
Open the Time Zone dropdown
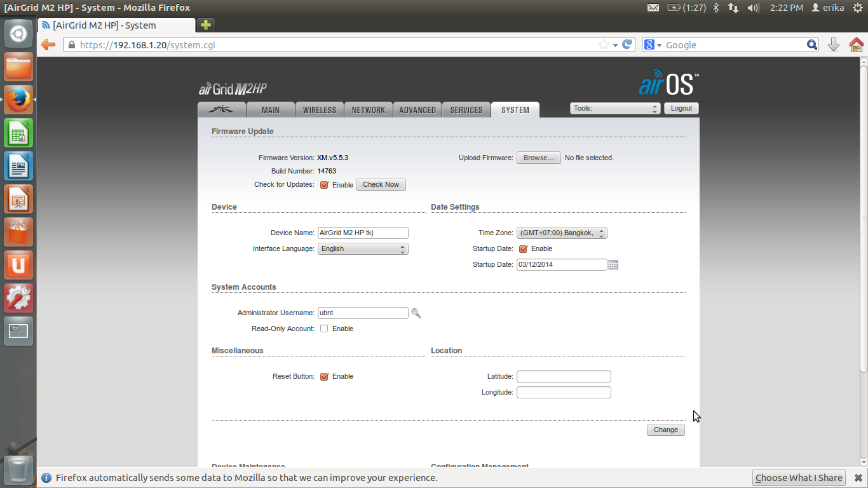click(x=562, y=233)
